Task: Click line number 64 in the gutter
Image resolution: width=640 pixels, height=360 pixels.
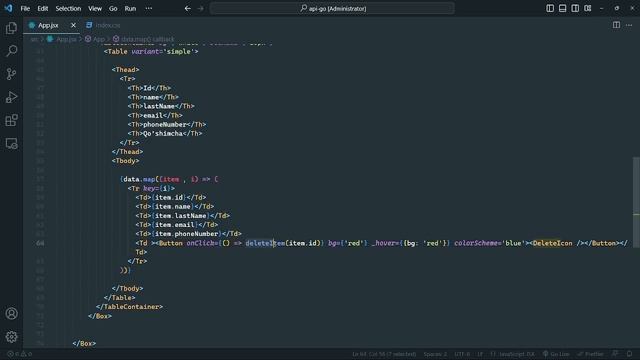Action: coord(40,243)
